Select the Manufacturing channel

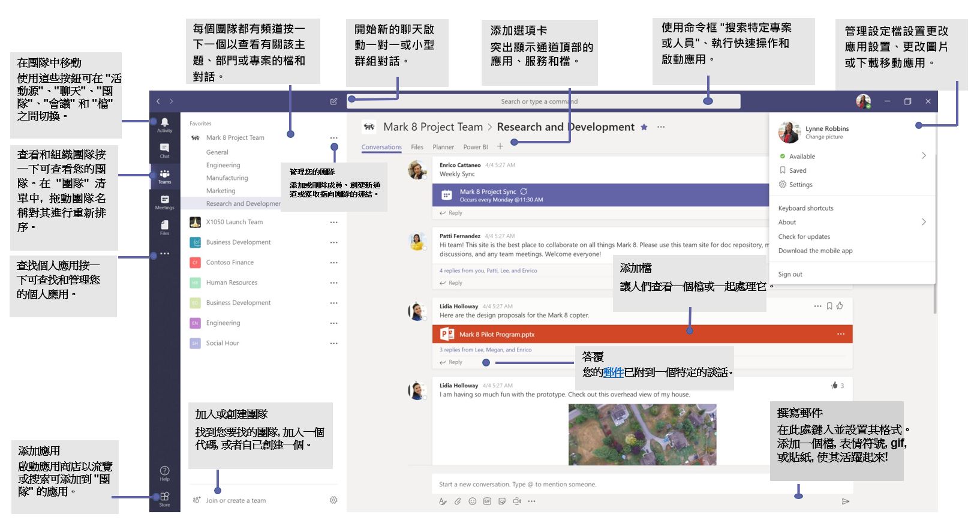pos(227,178)
